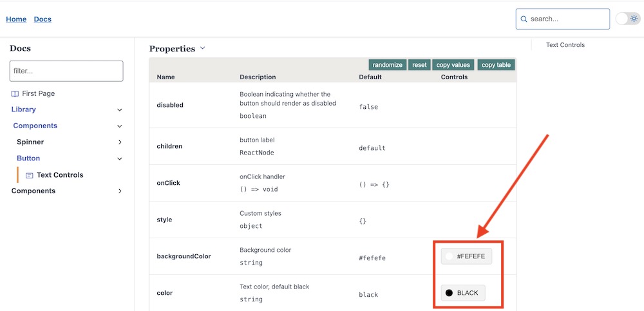
Task: Select blue Components label under Library
Action: point(35,126)
